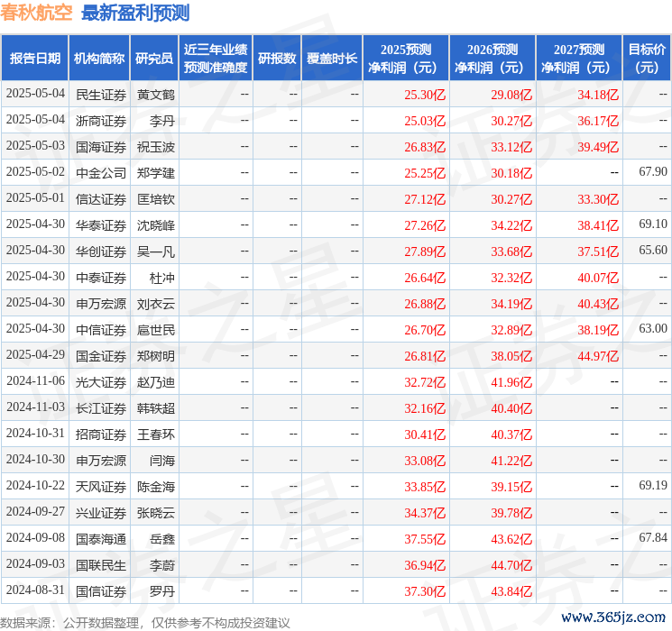The image size is (672, 631).
Task: Click analyst name 闫海
Action: point(162,461)
